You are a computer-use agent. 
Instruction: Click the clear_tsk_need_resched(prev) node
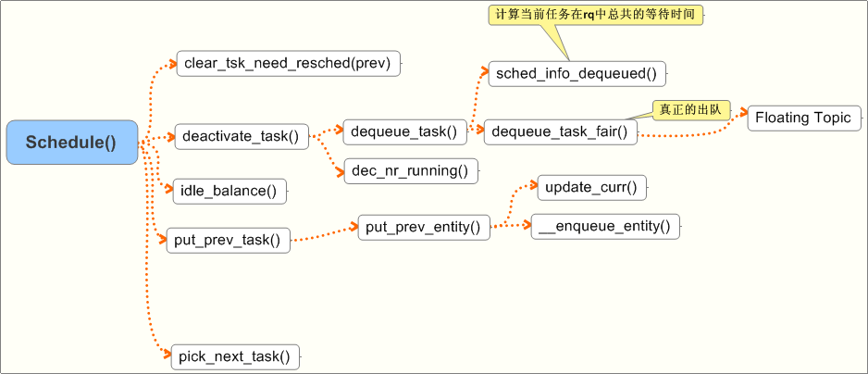click(x=288, y=64)
